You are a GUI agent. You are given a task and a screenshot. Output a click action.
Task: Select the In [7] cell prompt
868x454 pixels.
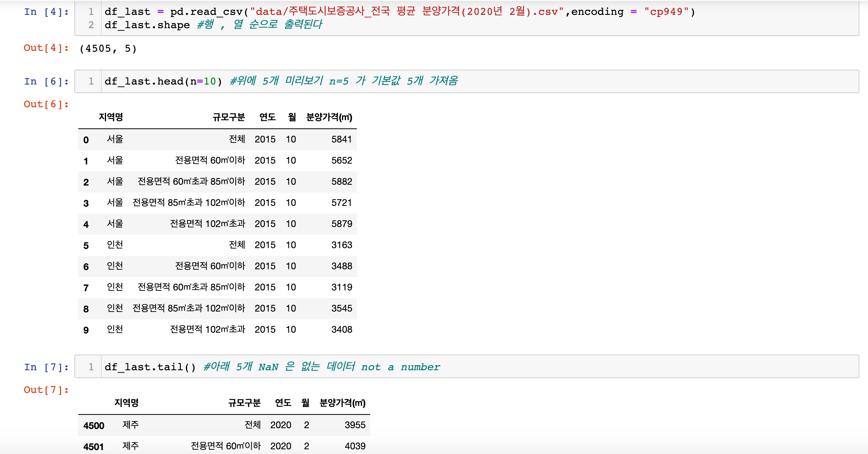coord(46,367)
